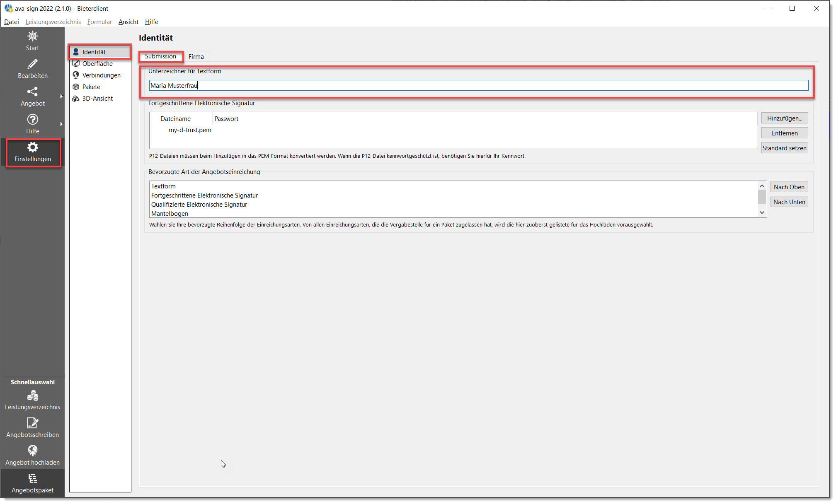Open the Angebot sharing section
836x504 pixels.
pos(32,96)
